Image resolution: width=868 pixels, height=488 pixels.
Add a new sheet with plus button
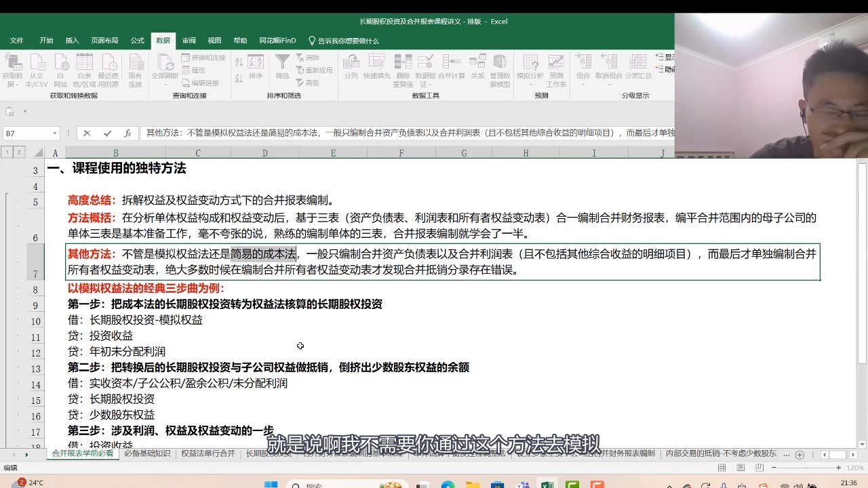pos(800,454)
